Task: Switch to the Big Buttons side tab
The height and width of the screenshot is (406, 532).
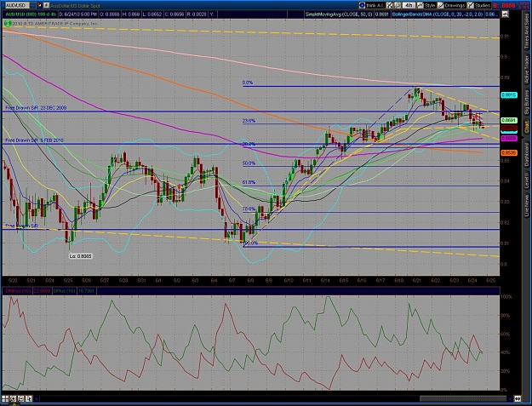Action: (x=527, y=102)
